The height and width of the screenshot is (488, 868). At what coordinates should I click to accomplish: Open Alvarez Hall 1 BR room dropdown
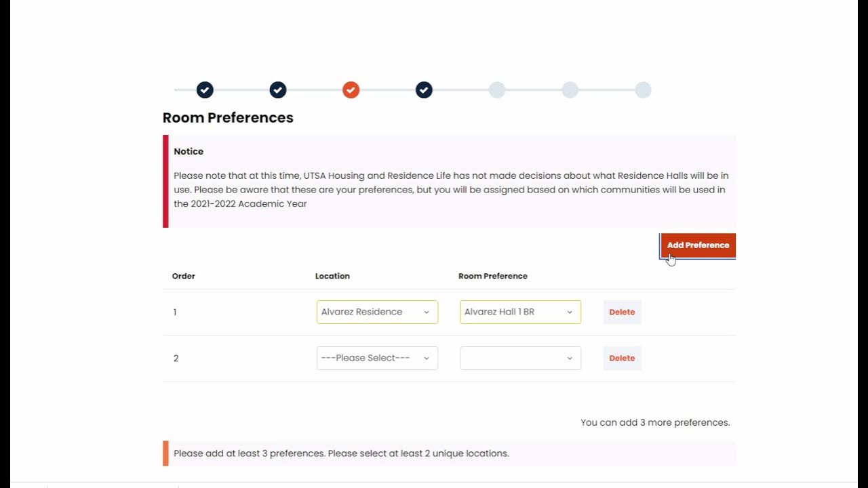[x=520, y=312]
